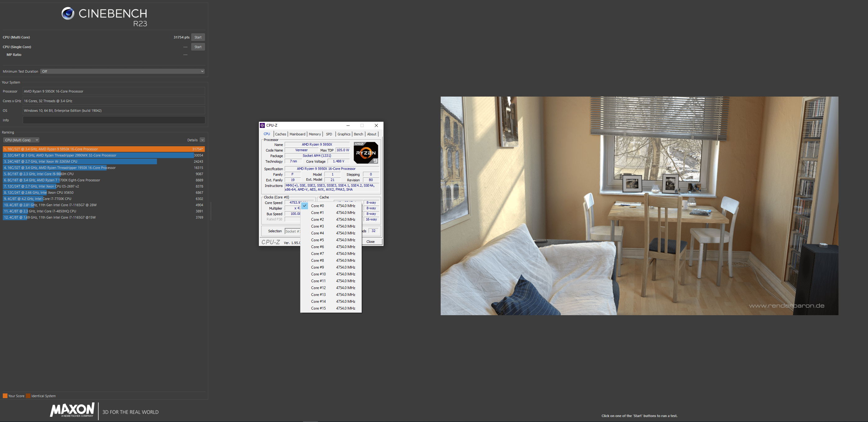This screenshot has height=422, width=868.
Task: Click the Close button in CPU-Z
Action: click(370, 242)
